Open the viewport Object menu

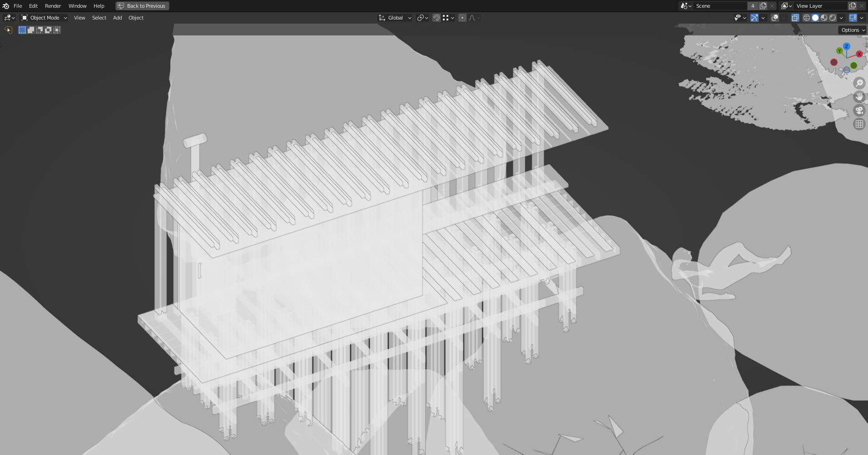[136, 18]
